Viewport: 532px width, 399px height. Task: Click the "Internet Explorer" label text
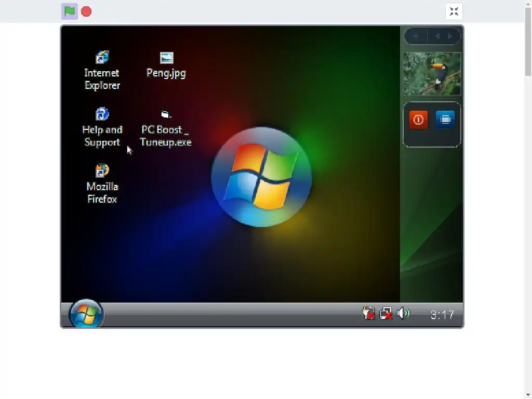[102, 79]
